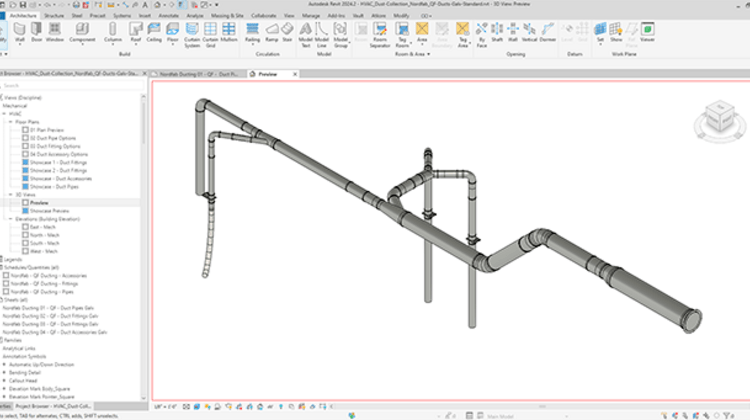This screenshot has width=750, height=420.
Task: Open the Showcase Preview 3D view
Action: (49, 211)
